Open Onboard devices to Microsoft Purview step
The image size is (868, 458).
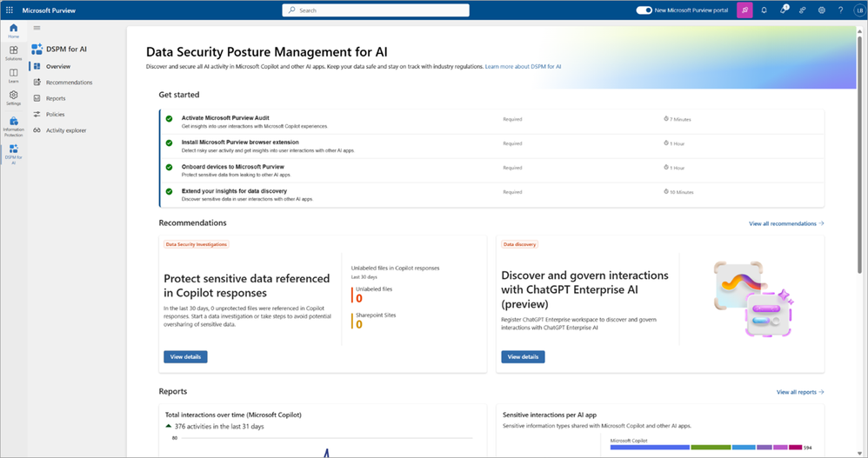pyautogui.click(x=492, y=170)
